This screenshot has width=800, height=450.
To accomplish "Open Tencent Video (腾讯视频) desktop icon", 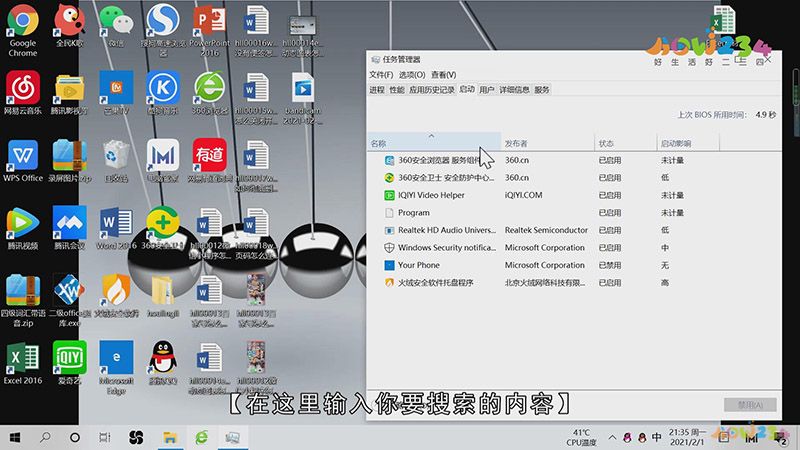I will tap(22, 228).
